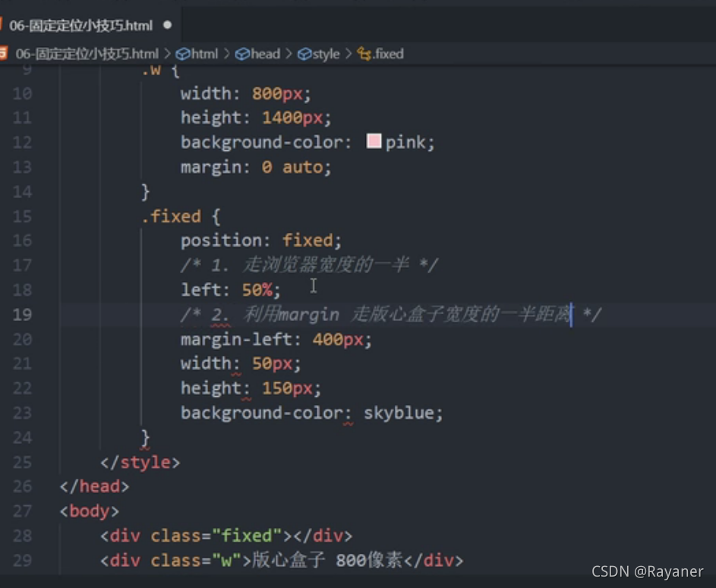Click the html breadcrumb item
The height and width of the screenshot is (588, 716).
tap(204, 54)
